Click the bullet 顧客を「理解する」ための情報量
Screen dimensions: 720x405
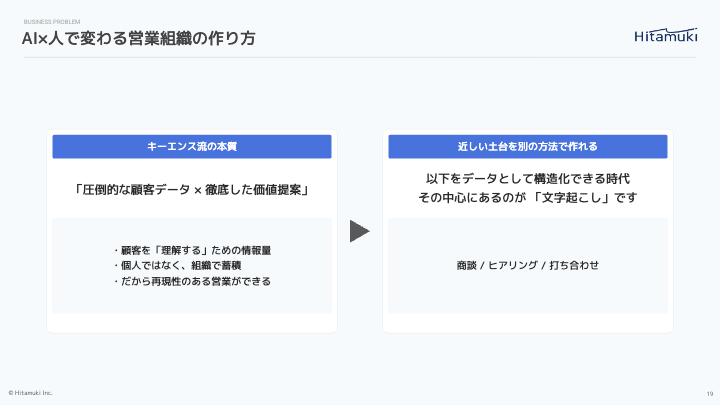point(192,250)
